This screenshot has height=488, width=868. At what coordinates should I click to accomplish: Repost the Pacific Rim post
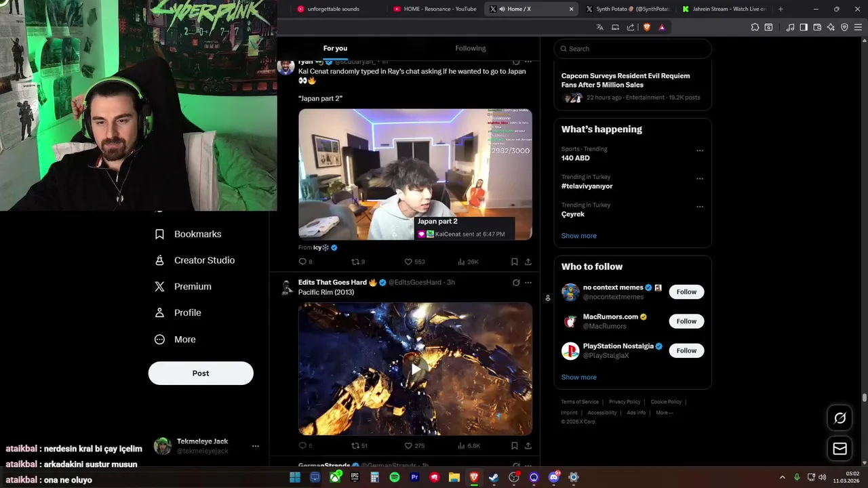click(x=359, y=446)
